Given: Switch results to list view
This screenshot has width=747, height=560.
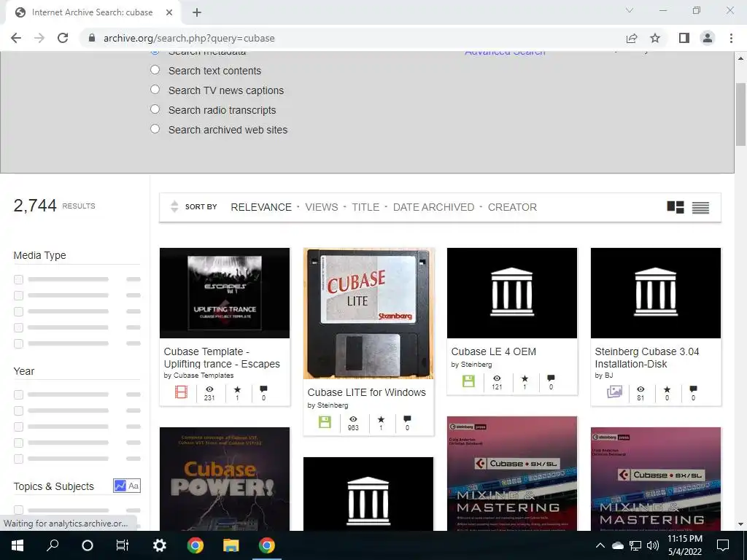Looking at the screenshot, I should pyautogui.click(x=700, y=207).
